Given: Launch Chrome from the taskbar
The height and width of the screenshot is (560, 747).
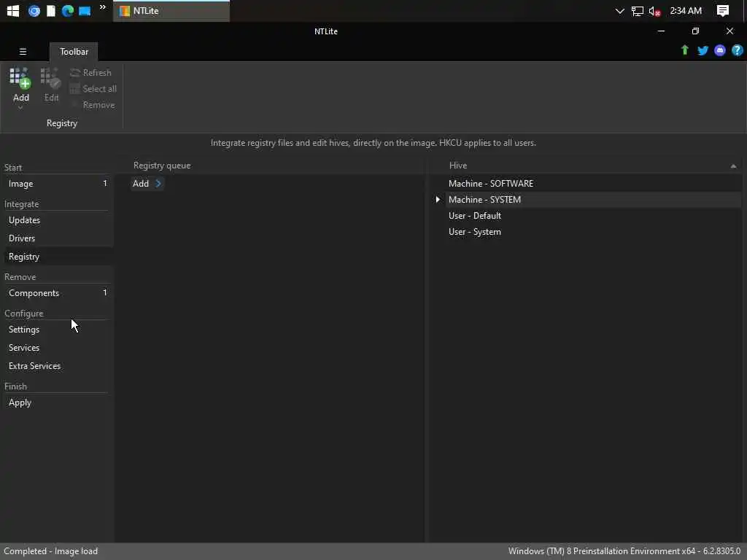Looking at the screenshot, I should (x=34, y=10).
